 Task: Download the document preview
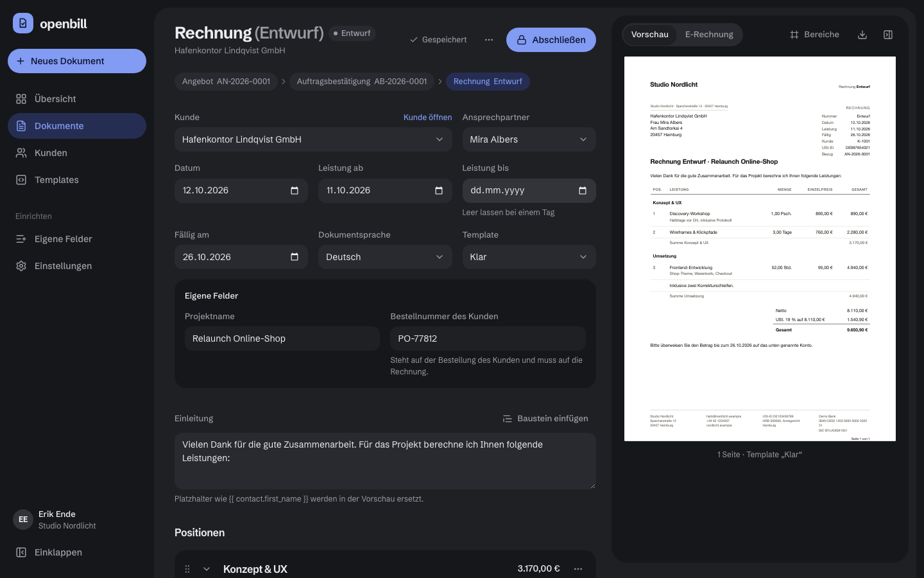coord(862,35)
